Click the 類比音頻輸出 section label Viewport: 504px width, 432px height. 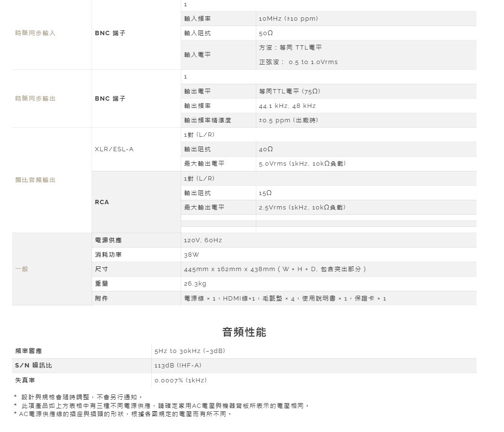[x=35, y=180]
